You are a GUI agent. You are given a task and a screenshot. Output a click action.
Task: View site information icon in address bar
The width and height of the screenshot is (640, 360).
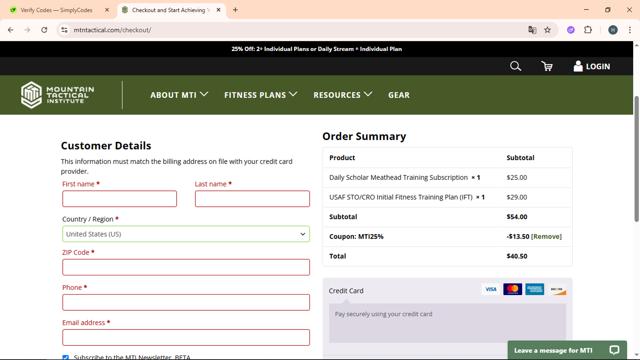click(64, 30)
